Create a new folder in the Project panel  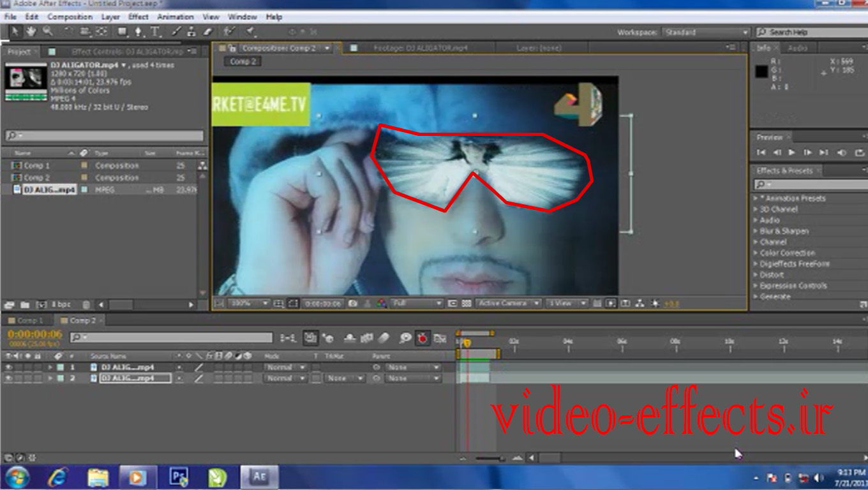pyautogui.click(x=25, y=305)
